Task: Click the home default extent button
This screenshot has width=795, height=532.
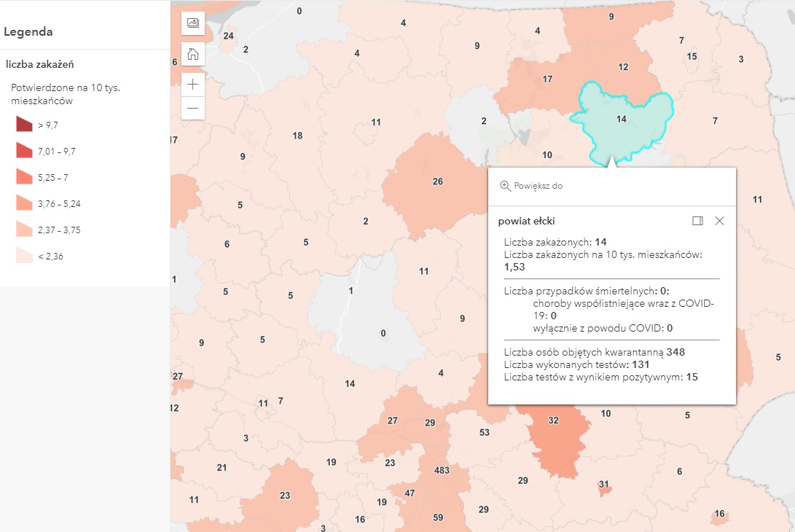Action: (192, 54)
